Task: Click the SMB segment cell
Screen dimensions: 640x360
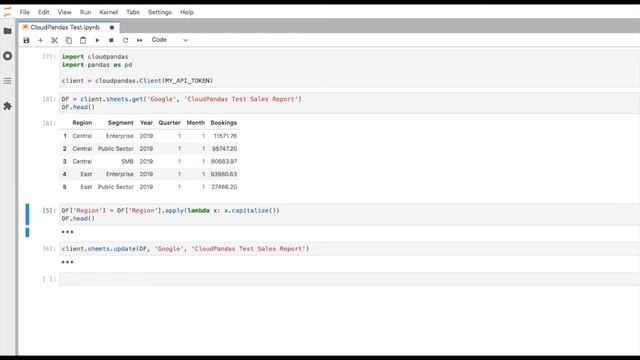Action: click(127, 161)
